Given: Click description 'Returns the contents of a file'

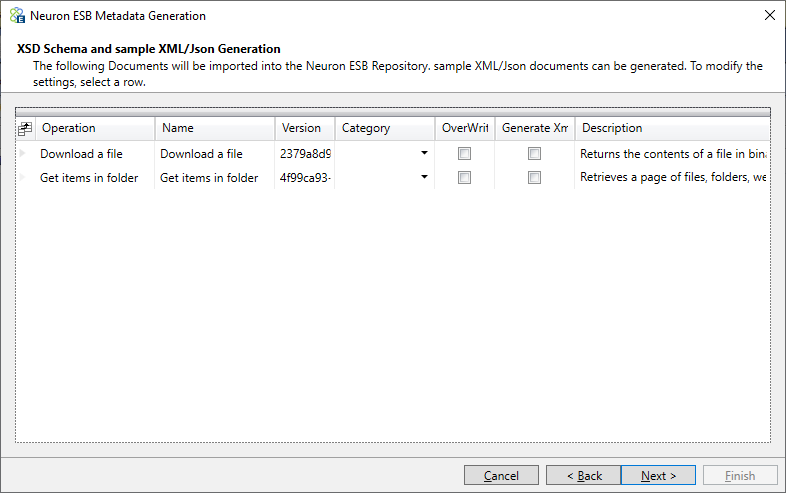Looking at the screenshot, I should pyautogui.click(x=673, y=153).
